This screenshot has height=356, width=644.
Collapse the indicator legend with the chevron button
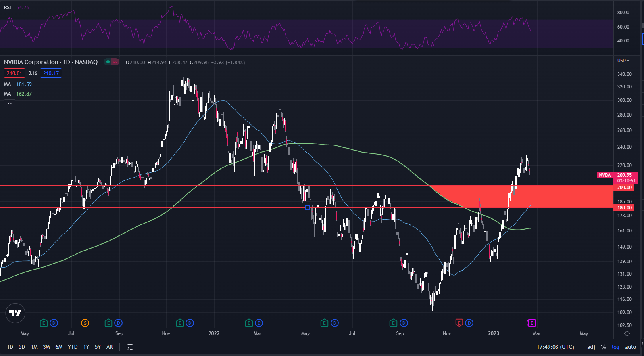10,103
